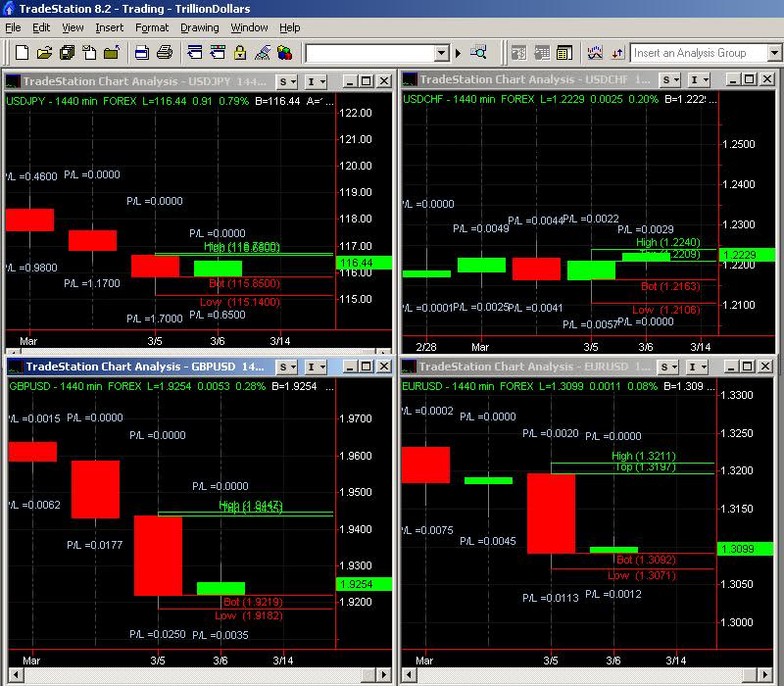
Task: Click the 116.44 price marker on USDJPY axis
Action: 364,263
